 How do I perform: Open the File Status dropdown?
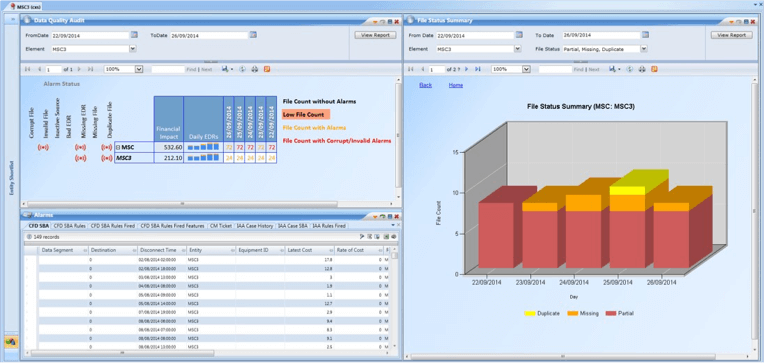click(644, 49)
